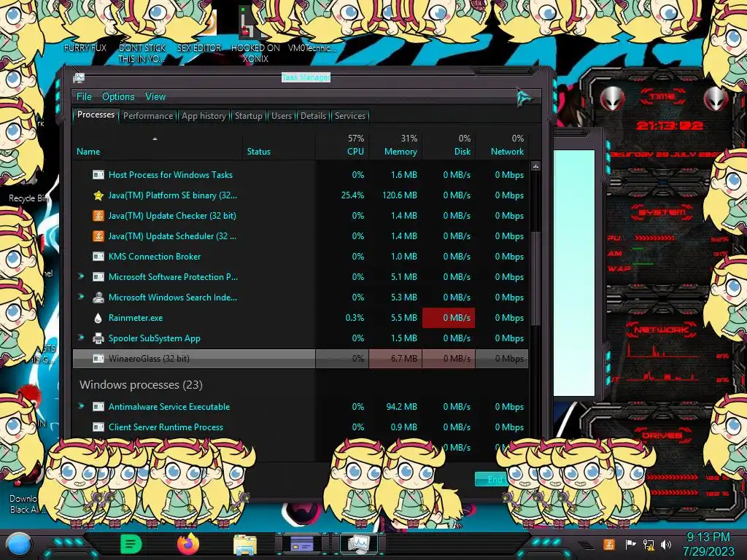Switch to the Details tab

pyautogui.click(x=313, y=116)
